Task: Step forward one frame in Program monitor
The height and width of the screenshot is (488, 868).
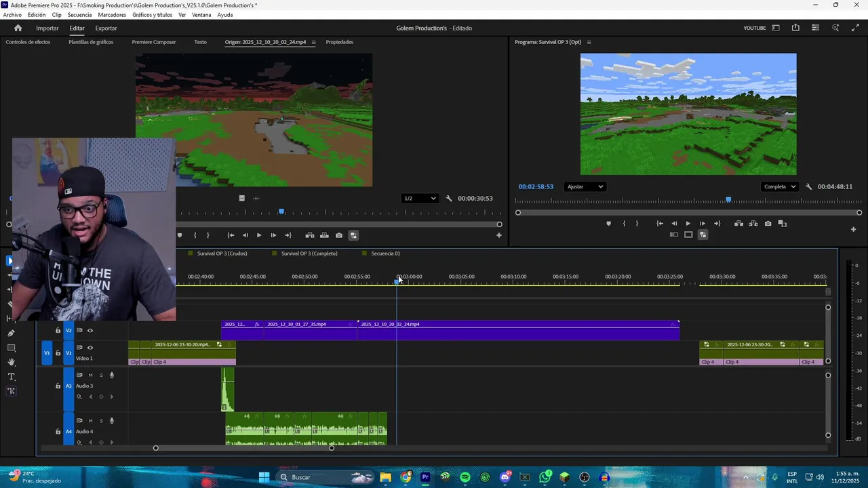Action: click(703, 224)
